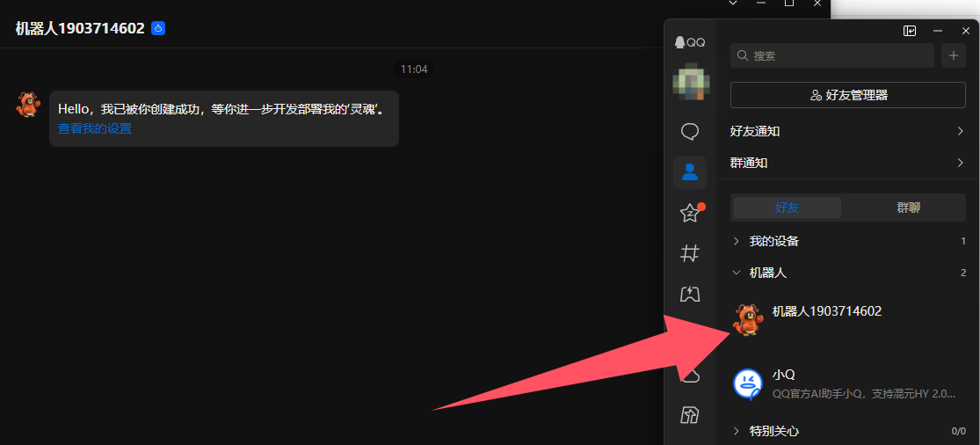Expand the 我的设备 group
The height and width of the screenshot is (445, 980).
click(x=848, y=241)
